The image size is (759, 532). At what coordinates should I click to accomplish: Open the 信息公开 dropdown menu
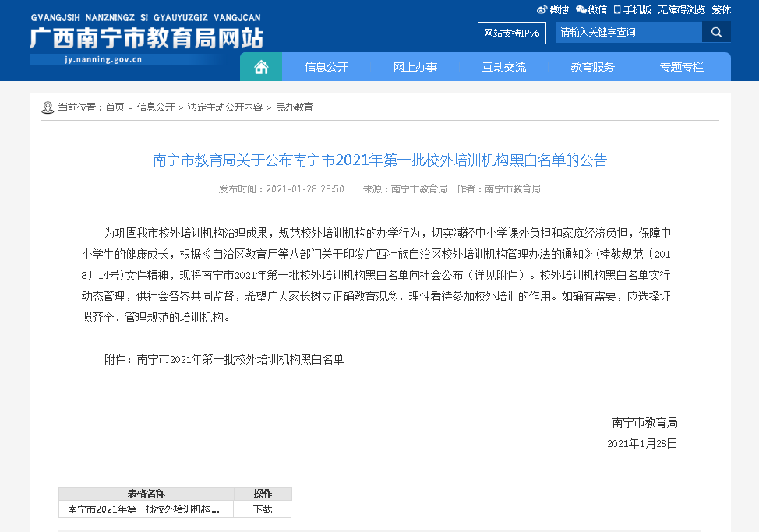click(x=329, y=66)
